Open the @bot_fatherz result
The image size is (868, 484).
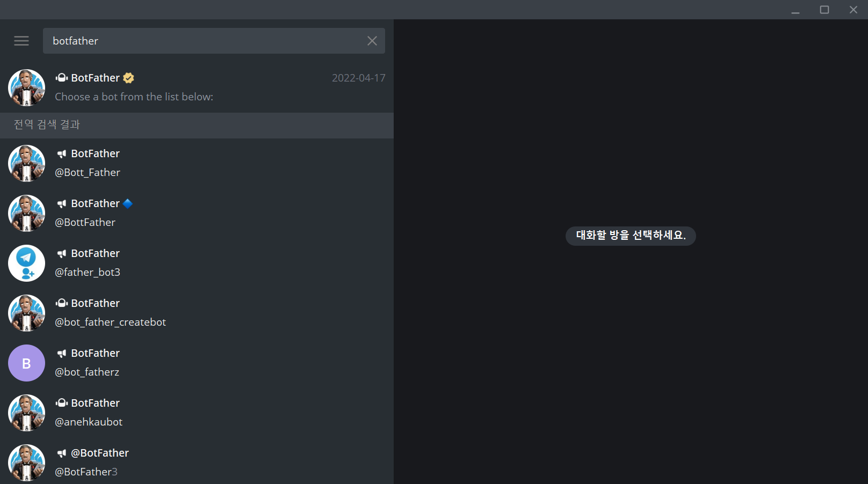[x=197, y=363]
